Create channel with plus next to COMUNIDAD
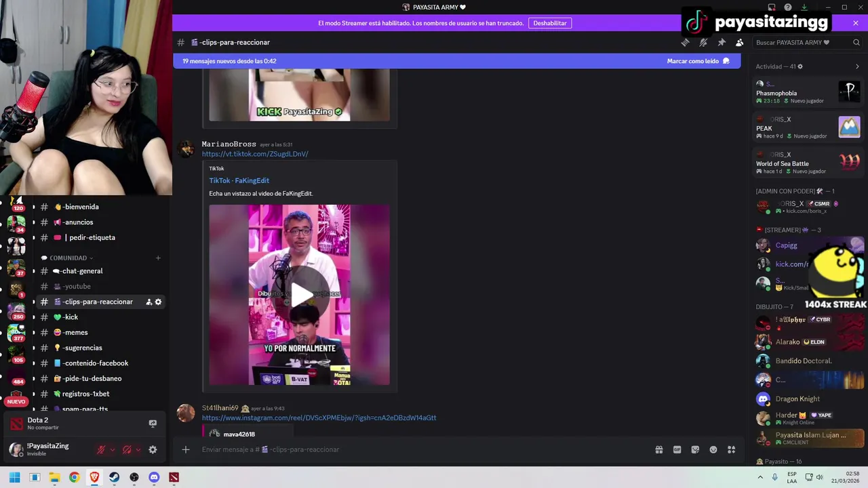 click(158, 258)
